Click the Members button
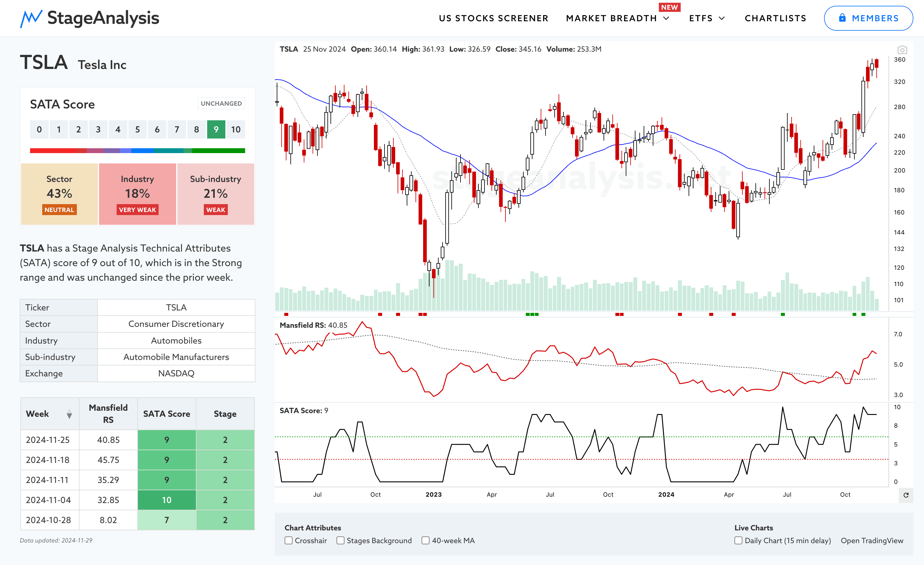Screen dimensions: 924x565 (868, 18)
